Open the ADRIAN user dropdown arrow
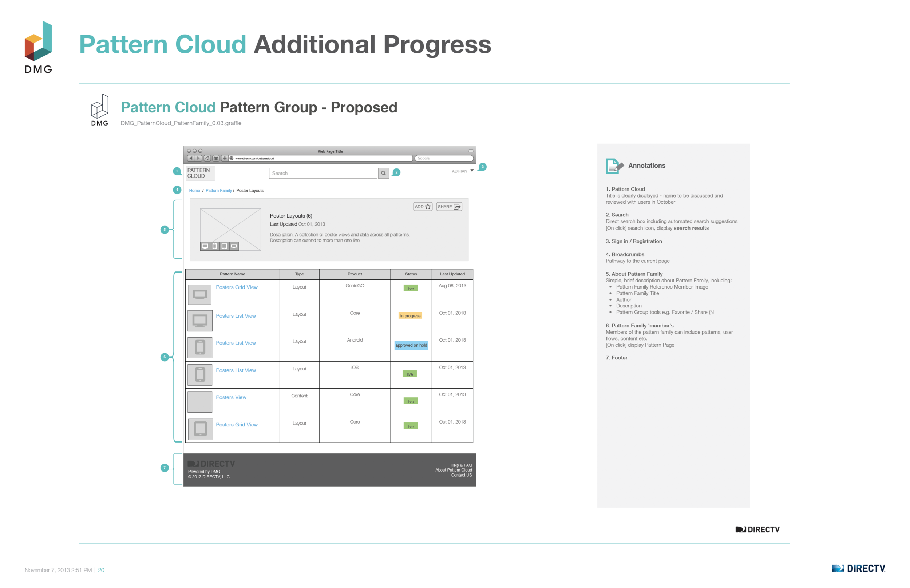 pos(472,170)
